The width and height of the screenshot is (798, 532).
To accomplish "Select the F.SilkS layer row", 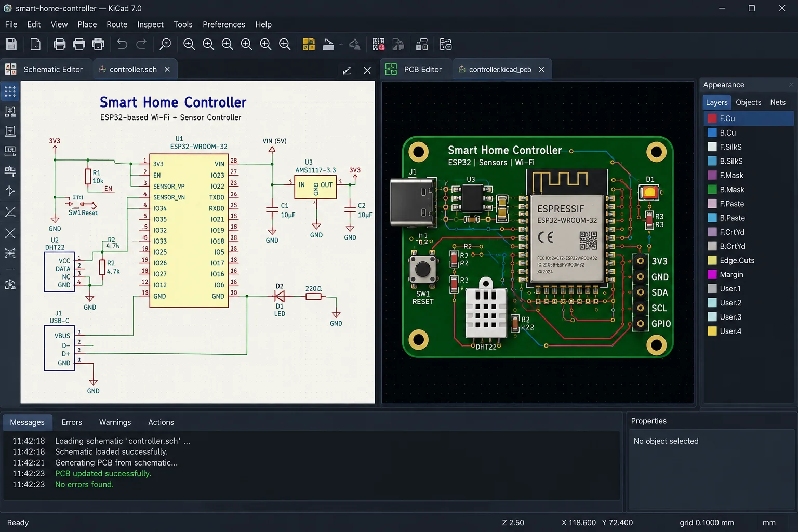I will click(749, 147).
